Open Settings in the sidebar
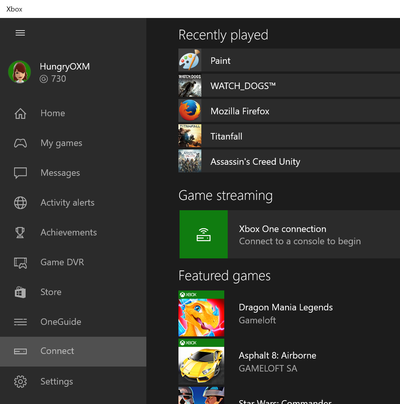The height and width of the screenshot is (404, 400). pyautogui.click(x=73, y=381)
